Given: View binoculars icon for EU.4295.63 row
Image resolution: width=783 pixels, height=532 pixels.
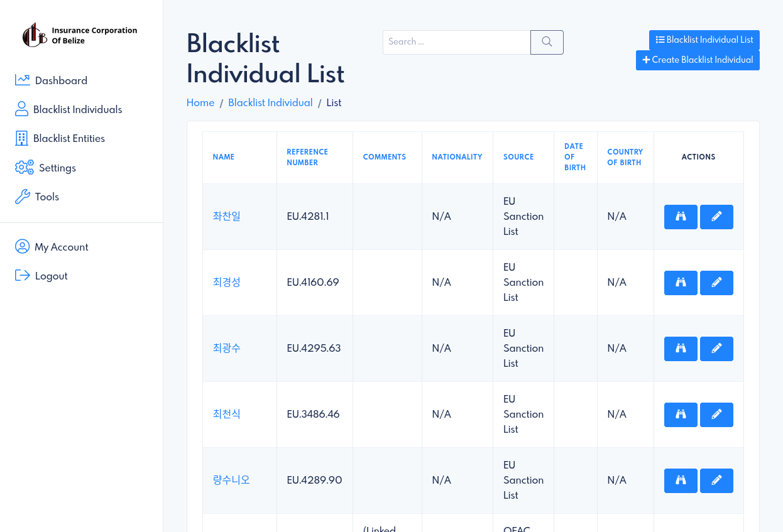Looking at the screenshot, I should (681, 349).
